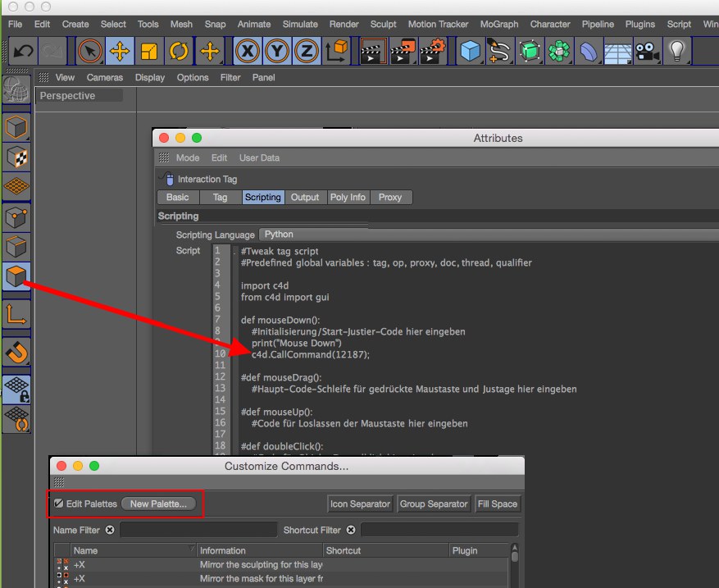Sort by Name column header
This screenshot has height=588, width=719.
[134, 550]
